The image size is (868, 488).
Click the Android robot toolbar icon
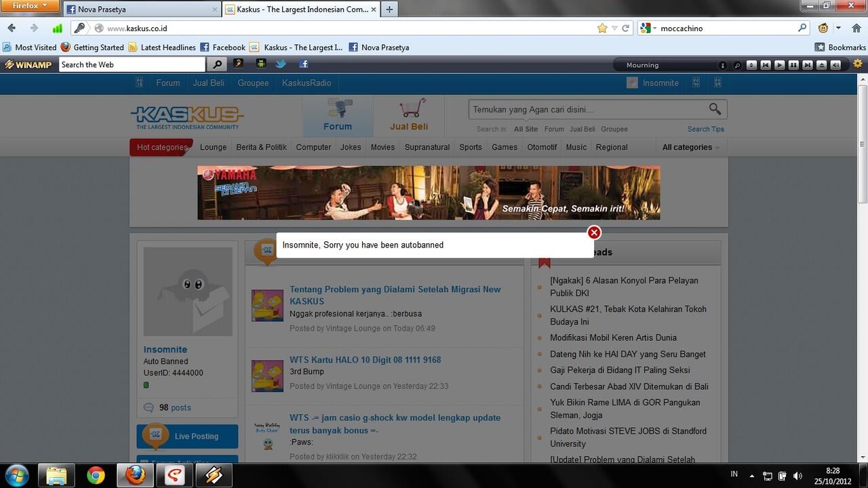pos(260,64)
